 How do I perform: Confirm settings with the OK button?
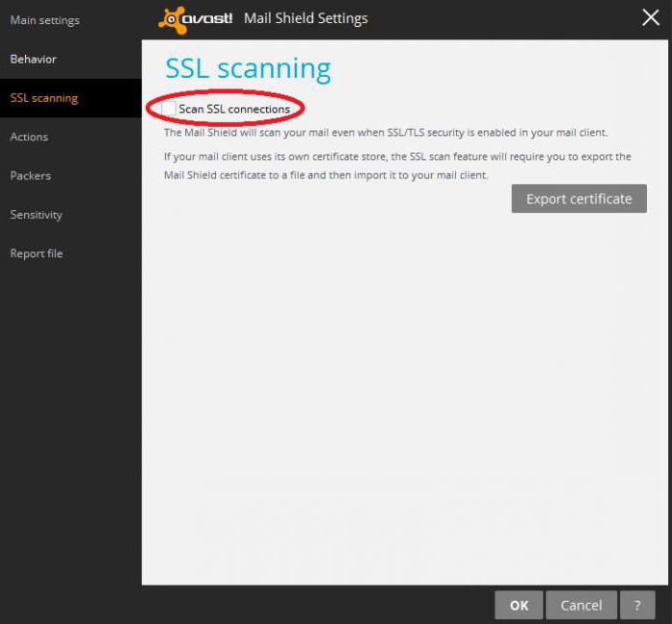click(518, 605)
